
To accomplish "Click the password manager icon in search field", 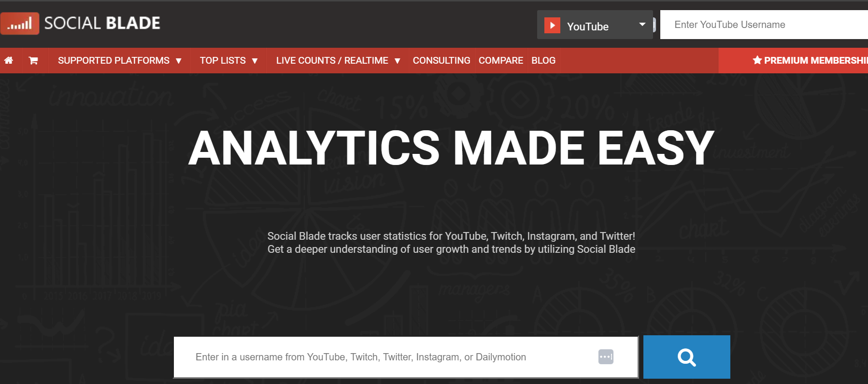I will coord(606,357).
